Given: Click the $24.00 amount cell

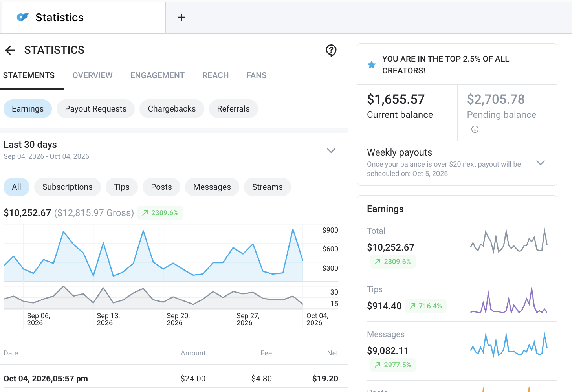Looking at the screenshot, I should [193, 379].
